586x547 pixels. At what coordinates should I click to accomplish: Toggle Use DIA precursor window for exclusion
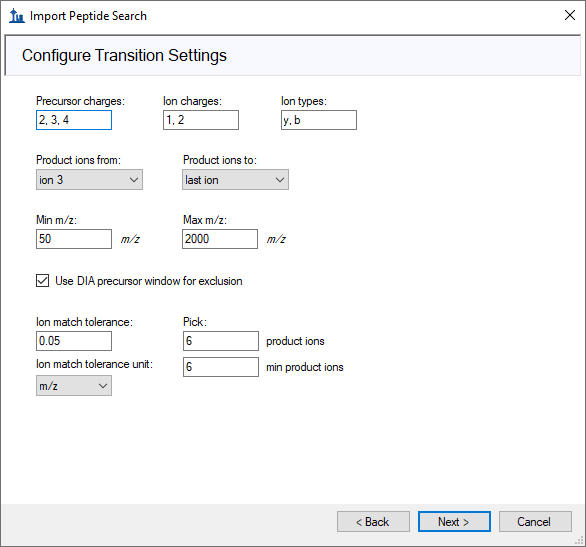pos(43,281)
